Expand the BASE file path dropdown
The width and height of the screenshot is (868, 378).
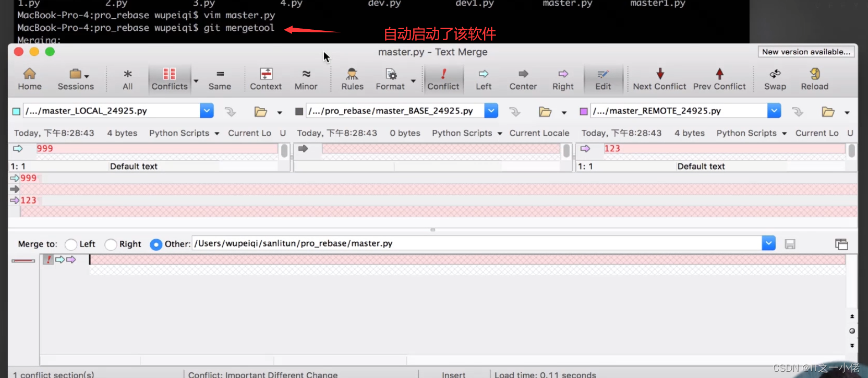pyautogui.click(x=491, y=111)
